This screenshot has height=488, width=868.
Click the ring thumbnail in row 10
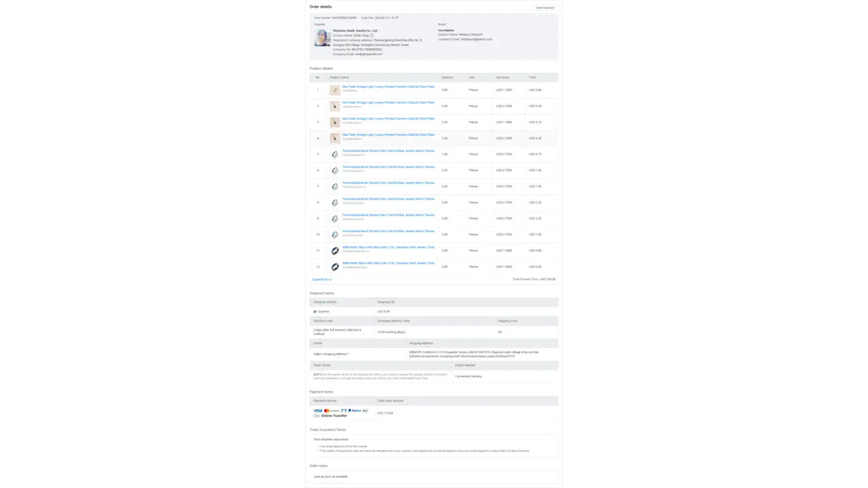pos(335,235)
